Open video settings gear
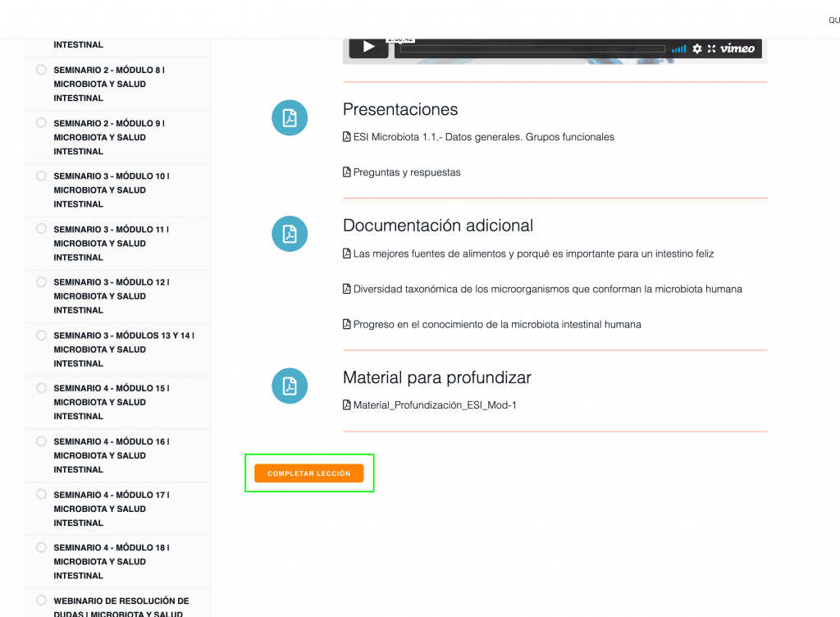The image size is (840, 617). (697, 48)
